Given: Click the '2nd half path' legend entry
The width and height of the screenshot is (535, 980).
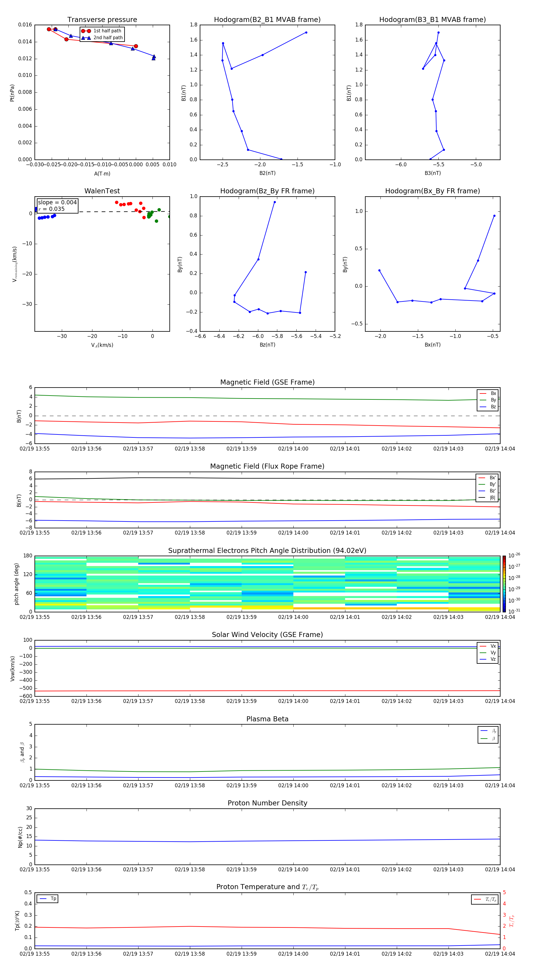Looking at the screenshot, I should coord(102,38).
